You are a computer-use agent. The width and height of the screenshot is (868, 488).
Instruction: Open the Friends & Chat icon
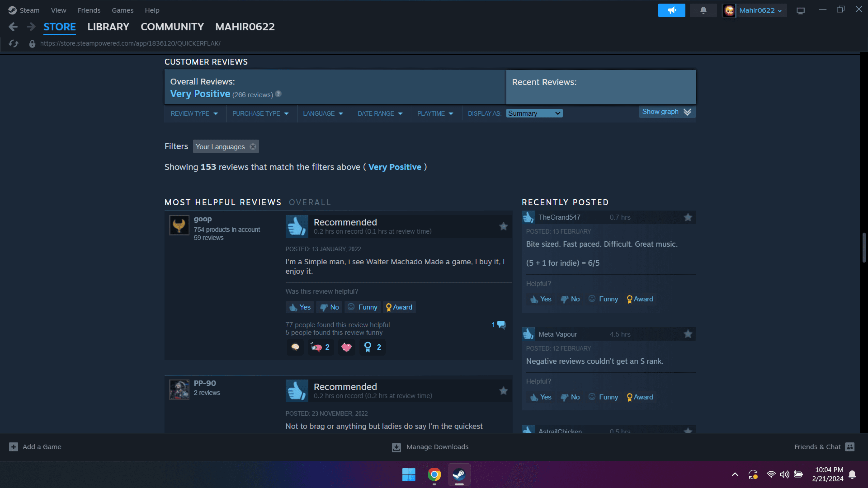coord(850,447)
